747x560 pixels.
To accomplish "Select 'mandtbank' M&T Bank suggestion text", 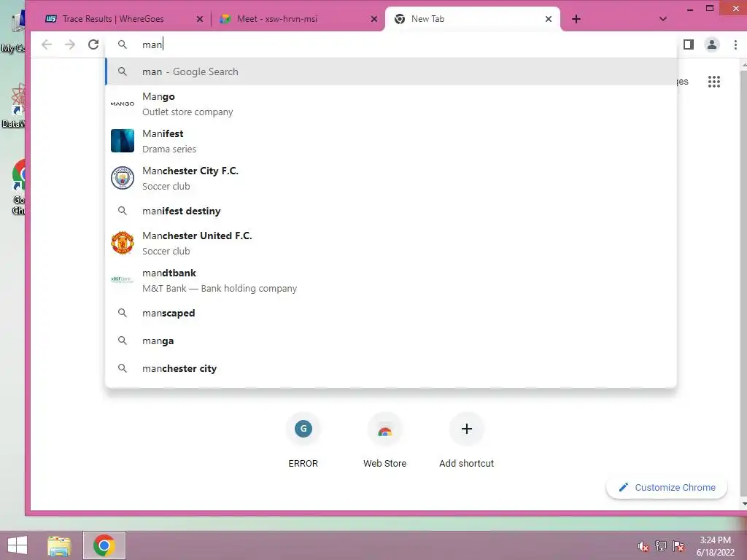I will tap(219, 280).
